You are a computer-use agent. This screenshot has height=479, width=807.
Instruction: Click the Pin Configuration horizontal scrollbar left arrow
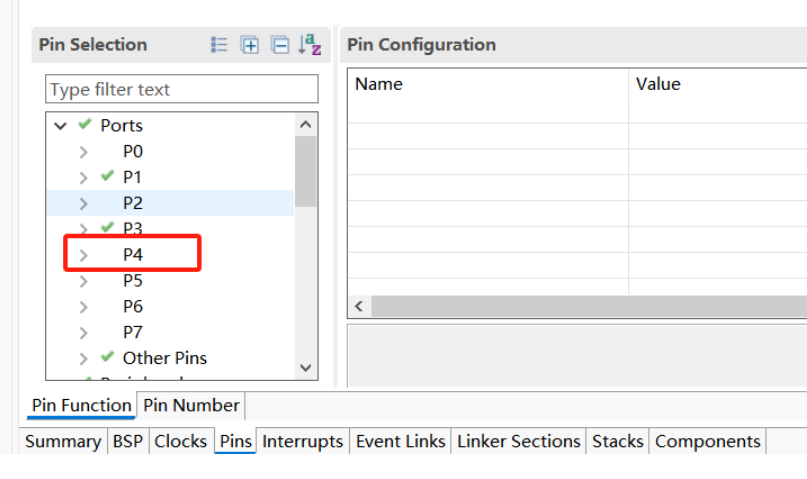coord(358,307)
